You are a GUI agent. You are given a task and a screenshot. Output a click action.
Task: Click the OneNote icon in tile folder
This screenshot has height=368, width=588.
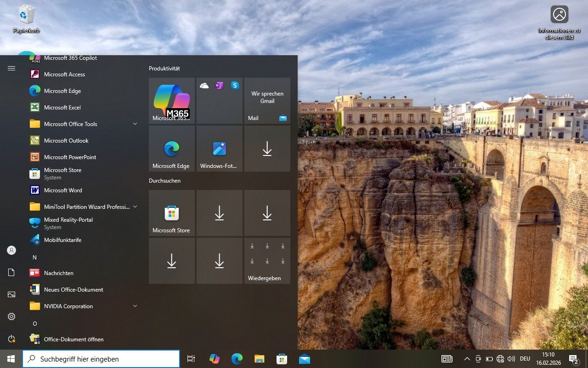point(220,86)
